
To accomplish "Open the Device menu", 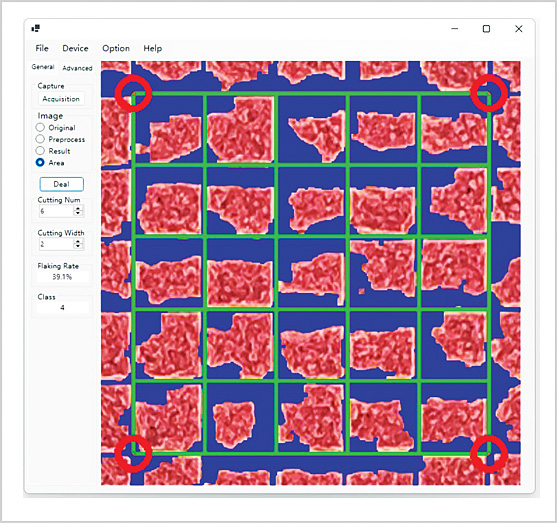I will click(75, 48).
